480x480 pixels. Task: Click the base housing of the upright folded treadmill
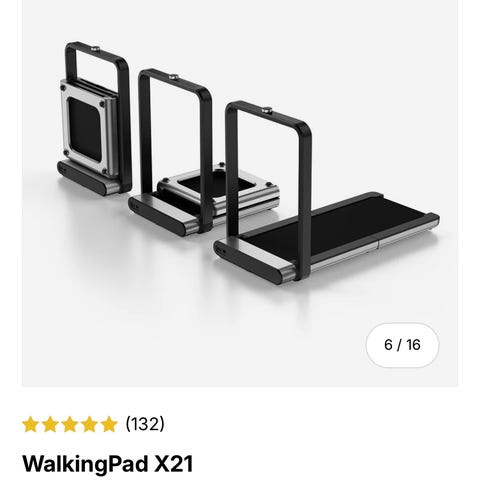[x=90, y=179]
